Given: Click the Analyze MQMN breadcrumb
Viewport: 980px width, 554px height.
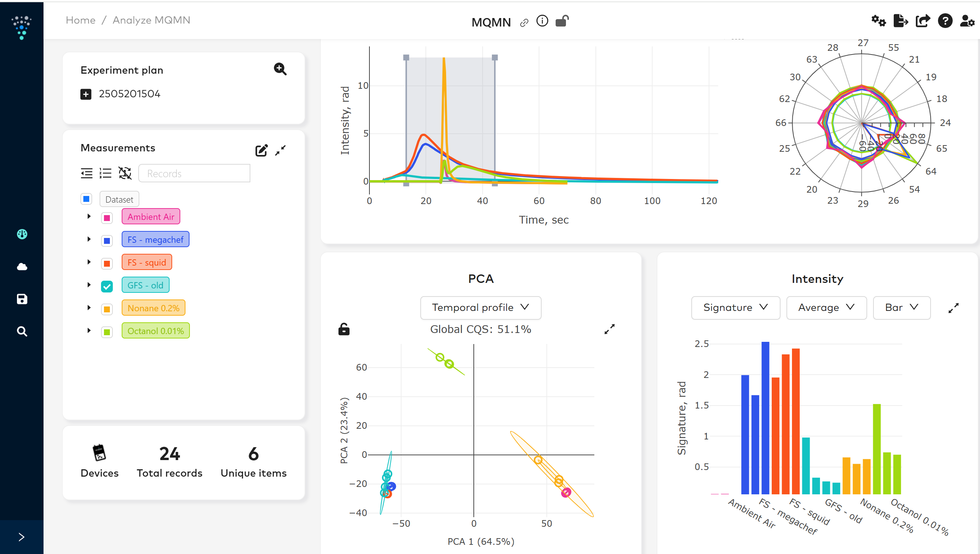Looking at the screenshot, I should pos(151,20).
